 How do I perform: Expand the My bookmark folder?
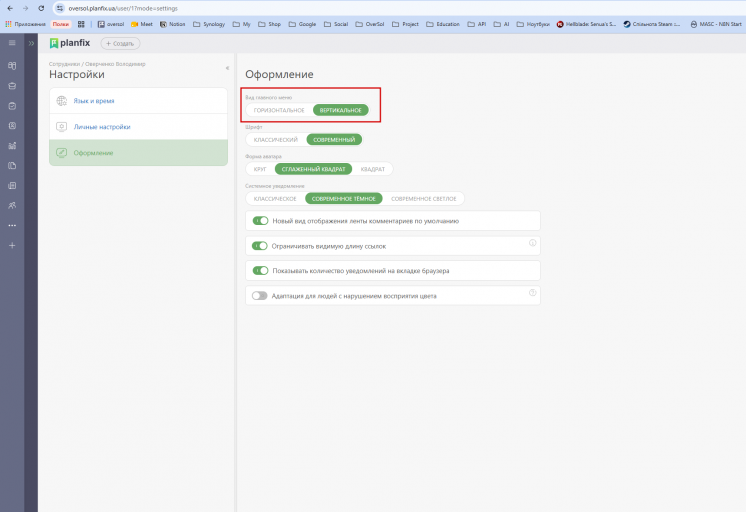point(242,24)
